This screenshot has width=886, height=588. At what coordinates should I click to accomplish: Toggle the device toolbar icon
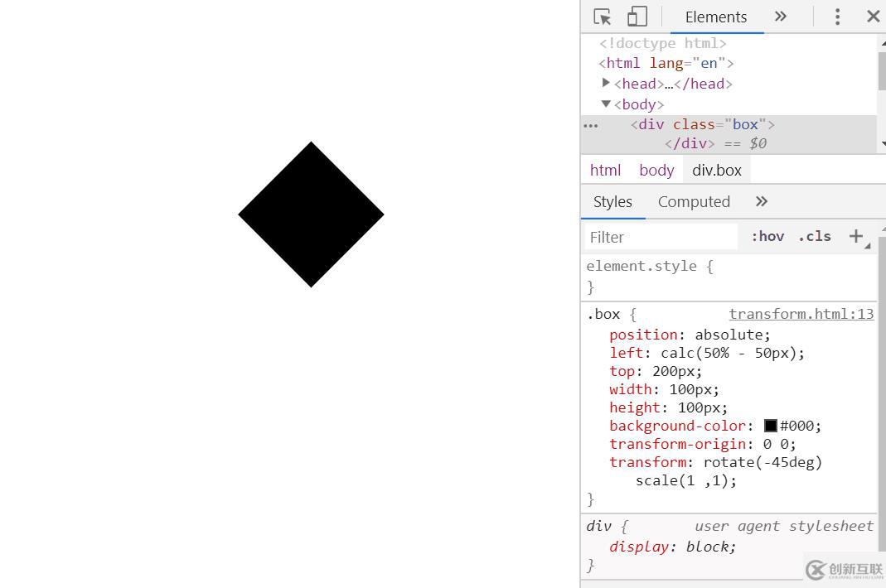pyautogui.click(x=636, y=17)
